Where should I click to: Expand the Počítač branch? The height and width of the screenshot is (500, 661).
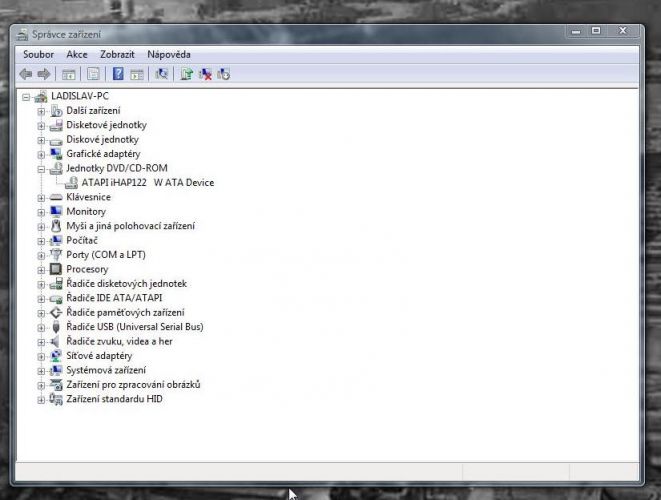[x=41, y=241]
